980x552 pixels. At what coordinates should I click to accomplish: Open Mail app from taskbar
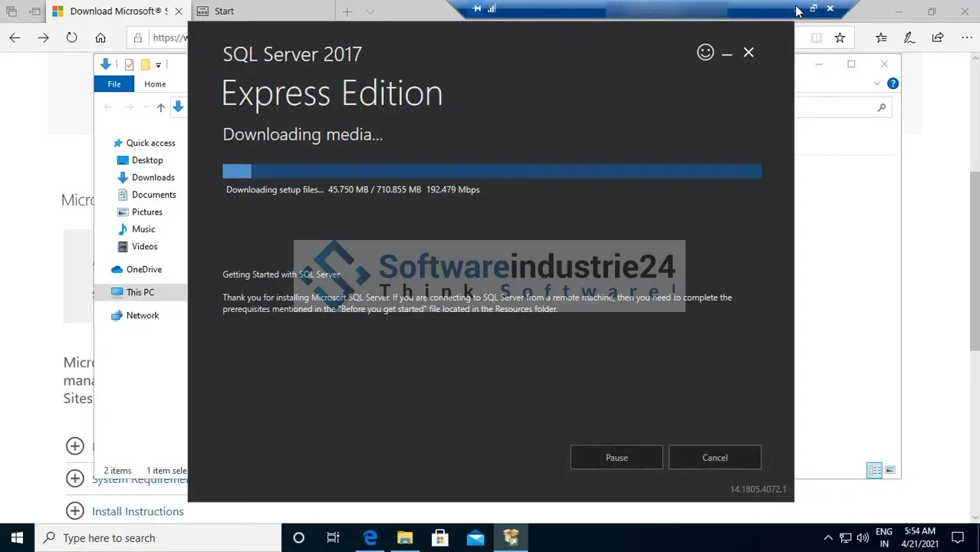[x=475, y=537]
